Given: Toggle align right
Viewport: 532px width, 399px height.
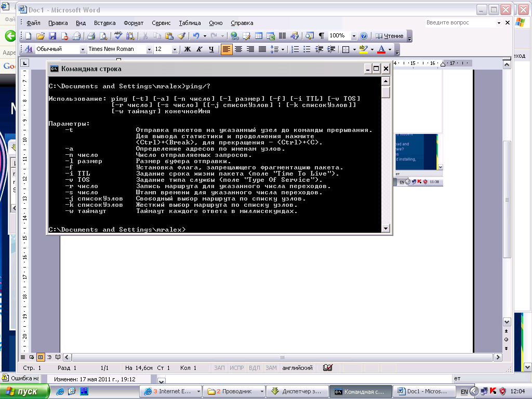Looking at the screenshot, I should [x=250, y=49].
